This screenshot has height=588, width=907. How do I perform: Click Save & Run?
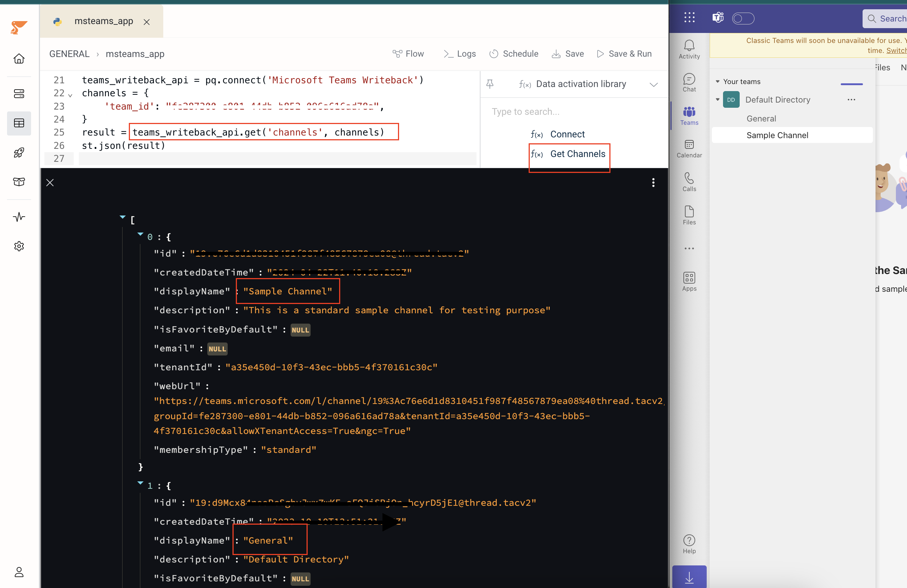[x=624, y=54]
